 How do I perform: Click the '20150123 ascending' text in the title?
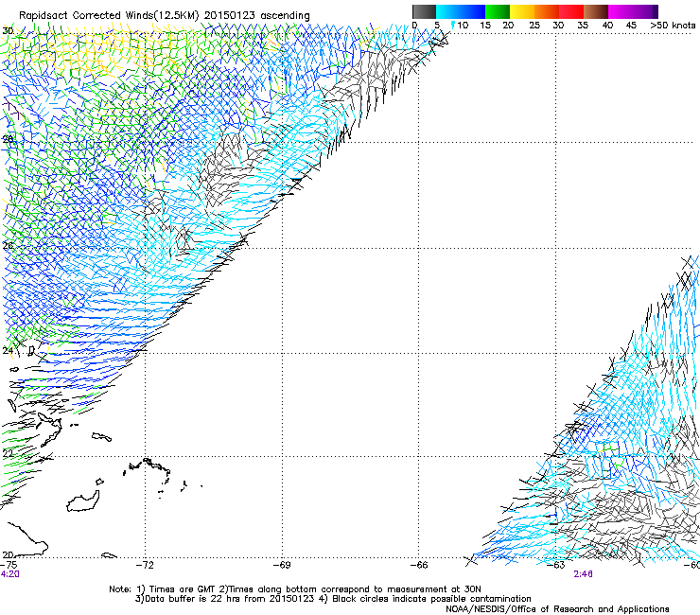pyautogui.click(x=256, y=15)
